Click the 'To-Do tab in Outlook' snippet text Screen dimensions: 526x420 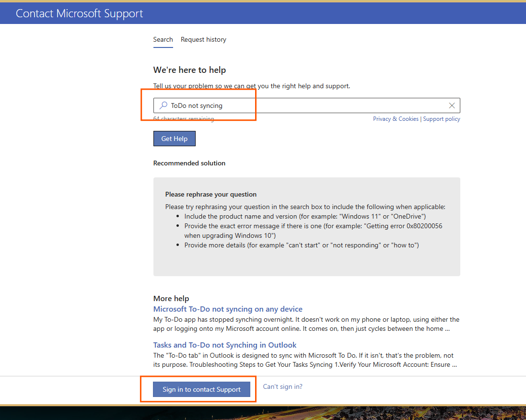click(305, 360)
